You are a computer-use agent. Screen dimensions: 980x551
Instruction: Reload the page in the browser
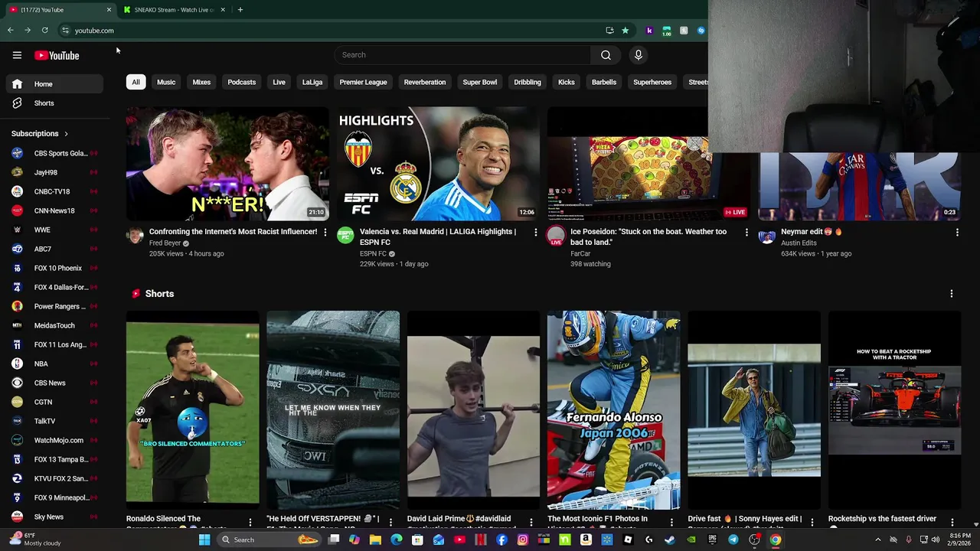[x=45, y=31]
